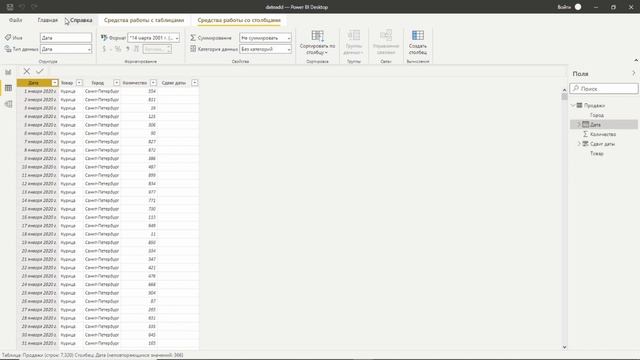The image size is (640, 360).
Task: Click the Группы данных icon
Action: coord(353,36)
